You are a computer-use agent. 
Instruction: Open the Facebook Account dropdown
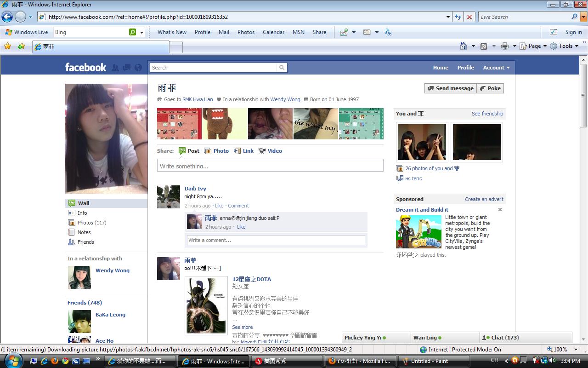coord(496,68)
